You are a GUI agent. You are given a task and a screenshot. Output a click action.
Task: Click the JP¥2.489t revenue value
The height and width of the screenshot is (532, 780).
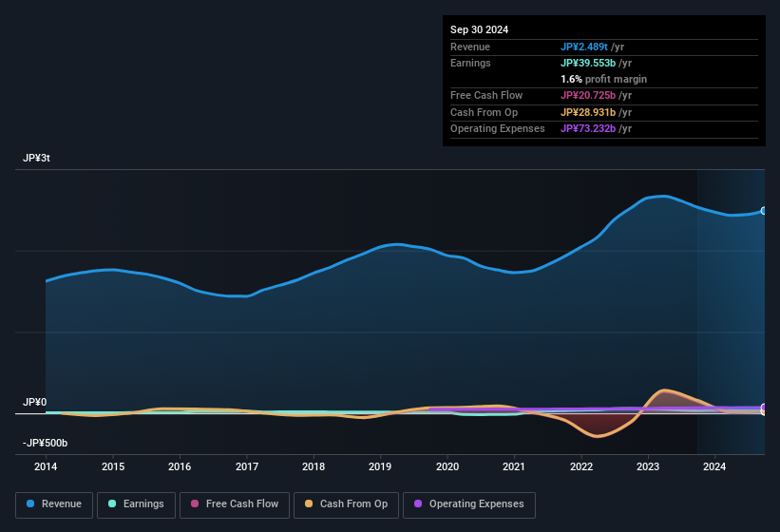[584, 47]
